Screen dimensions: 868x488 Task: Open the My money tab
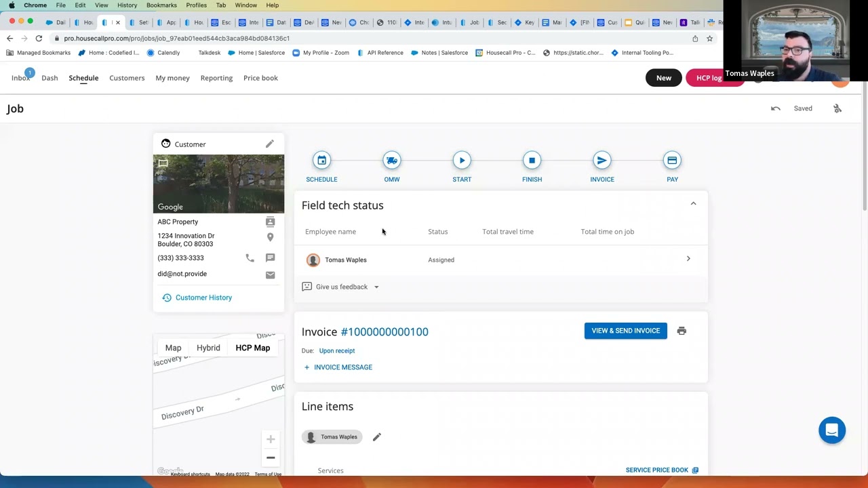tap(172, 78)
